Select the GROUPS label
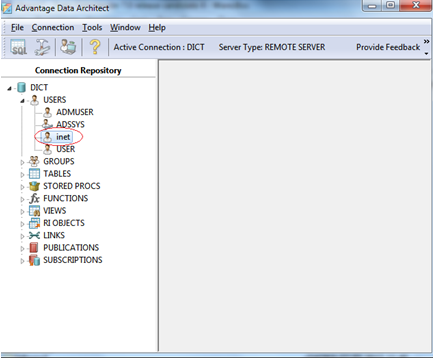The height and width of the screenshot is (361, 433). [59, 161]
